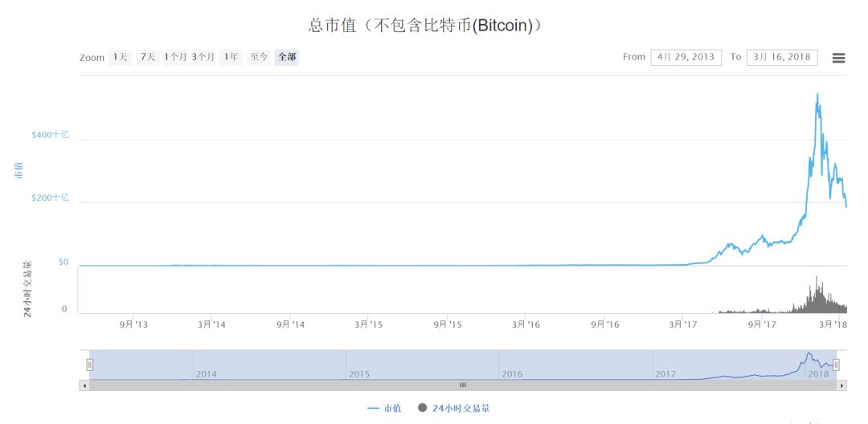
Task: Zoom chart to 1年
Action: 231,57
